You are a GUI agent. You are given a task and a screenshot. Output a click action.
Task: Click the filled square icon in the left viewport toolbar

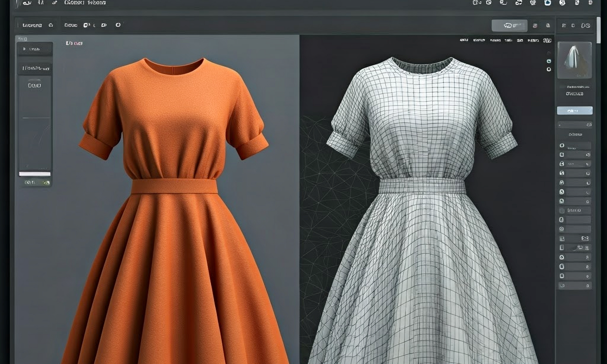[x=86, y=25]
